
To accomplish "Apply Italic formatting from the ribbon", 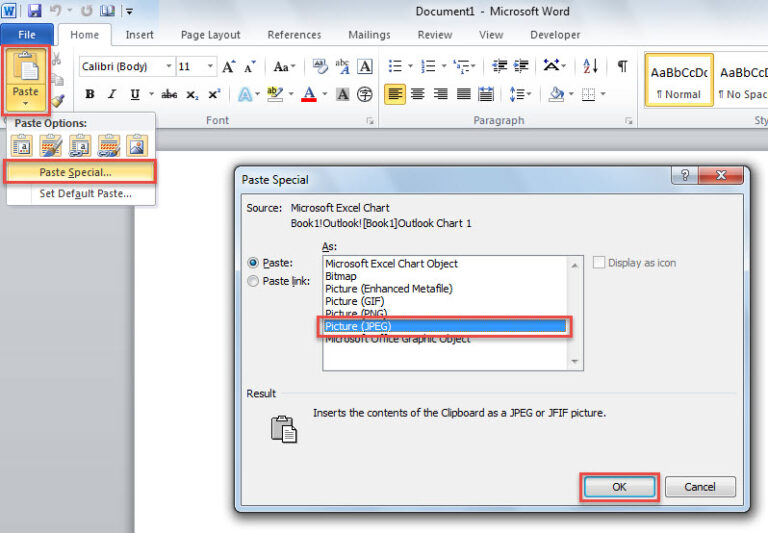I will (x=112, y=95).
